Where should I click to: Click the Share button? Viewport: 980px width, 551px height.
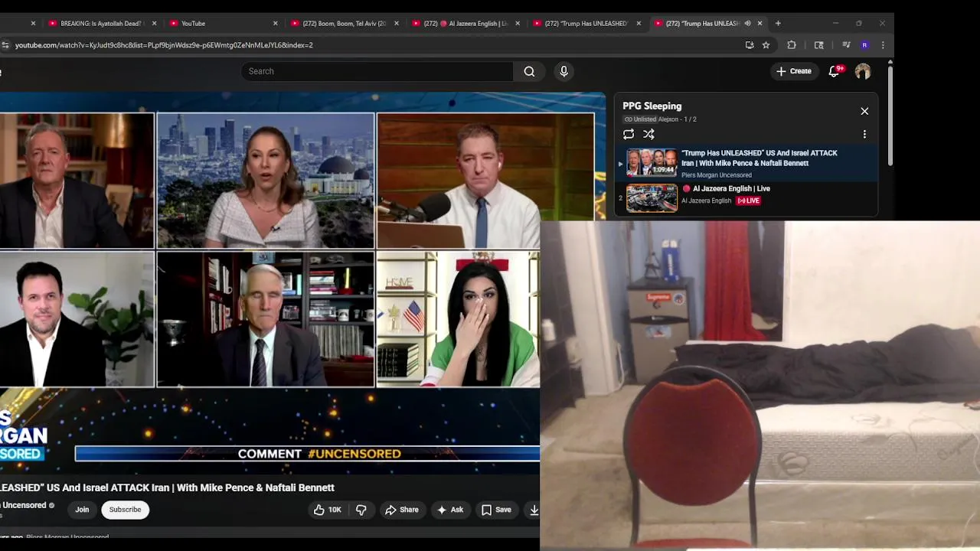pos(402,510)
